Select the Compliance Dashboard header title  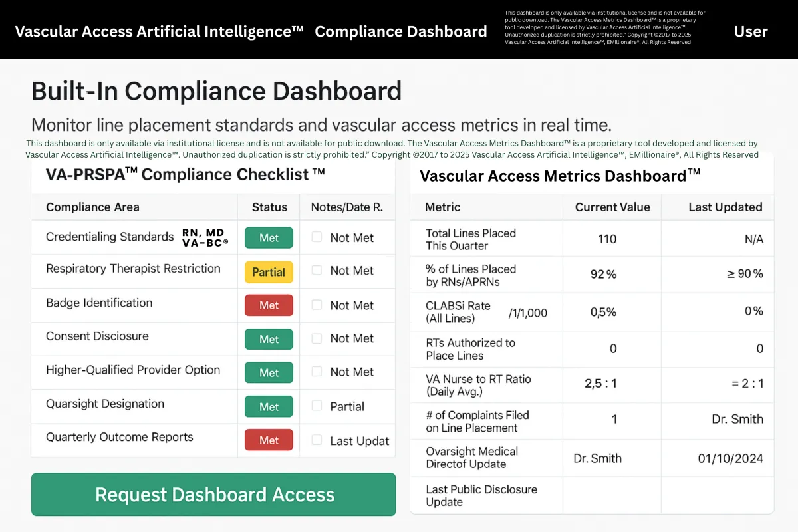[401, 31]
